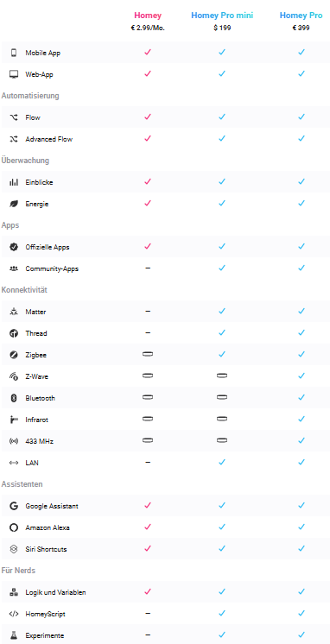Click the Bluetooth icon

[x=14, y=398]
